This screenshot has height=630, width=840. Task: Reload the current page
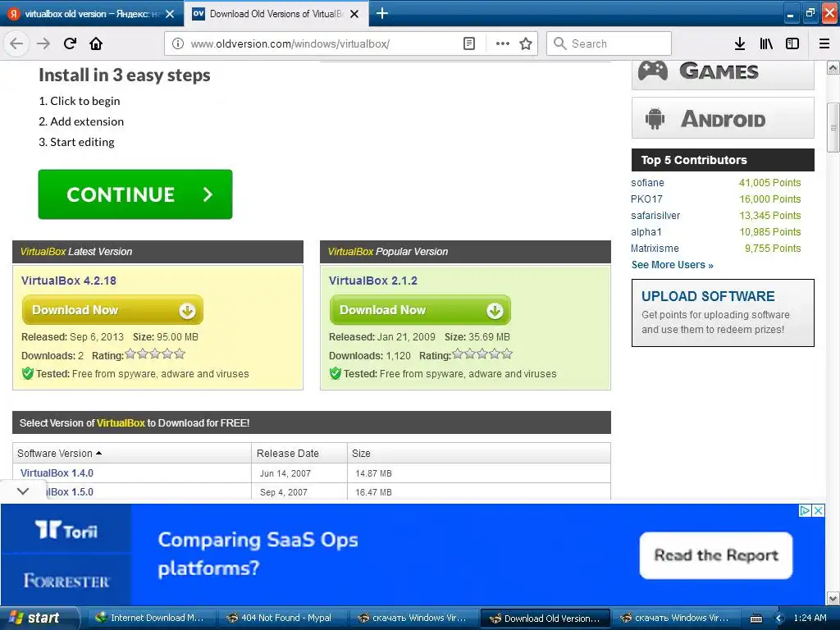point(70,43)
